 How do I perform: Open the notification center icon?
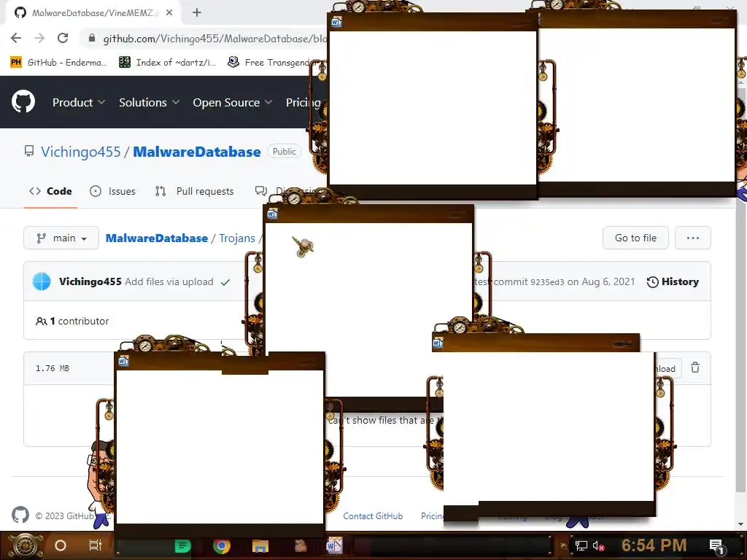point(716,545)
